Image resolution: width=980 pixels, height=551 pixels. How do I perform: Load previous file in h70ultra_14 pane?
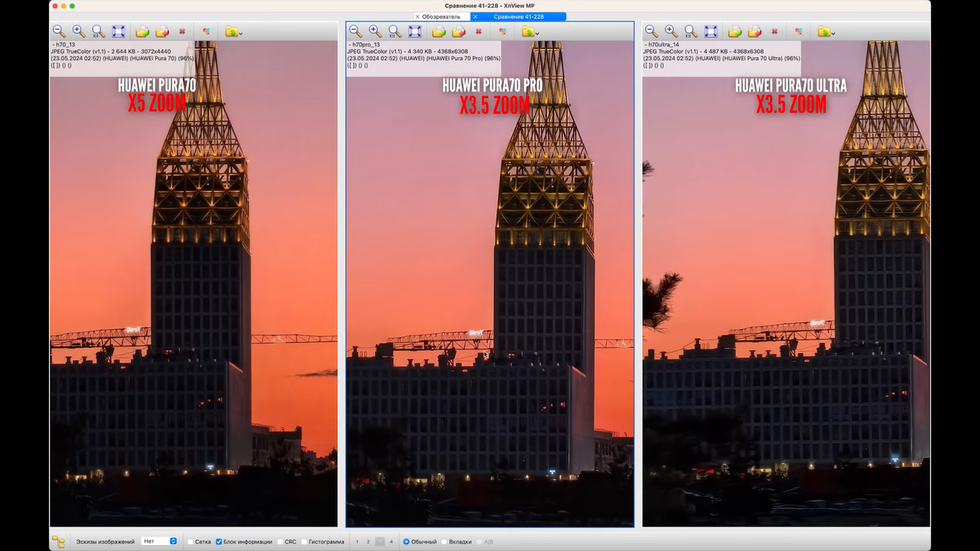click(x=755, y=31)
